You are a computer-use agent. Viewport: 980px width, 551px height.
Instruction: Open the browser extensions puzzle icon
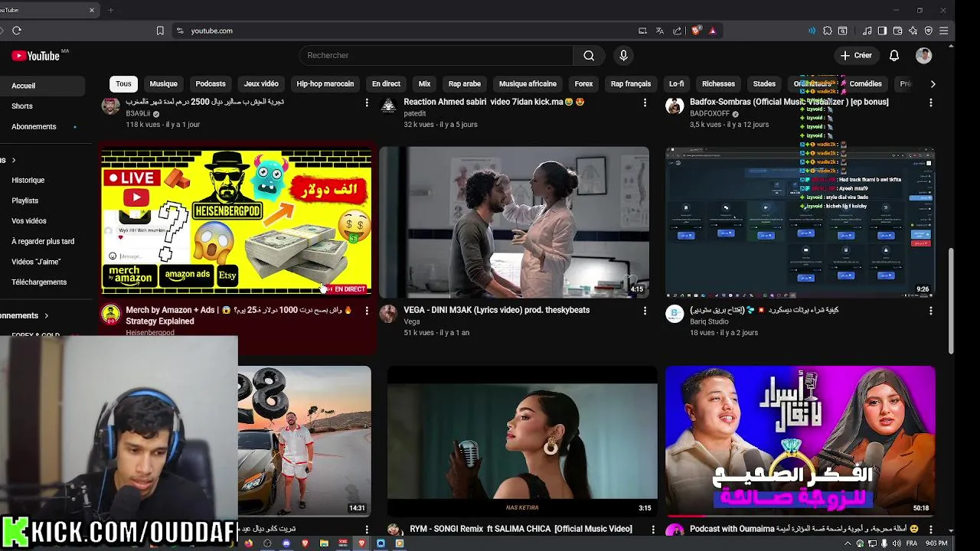pos(828,31)
